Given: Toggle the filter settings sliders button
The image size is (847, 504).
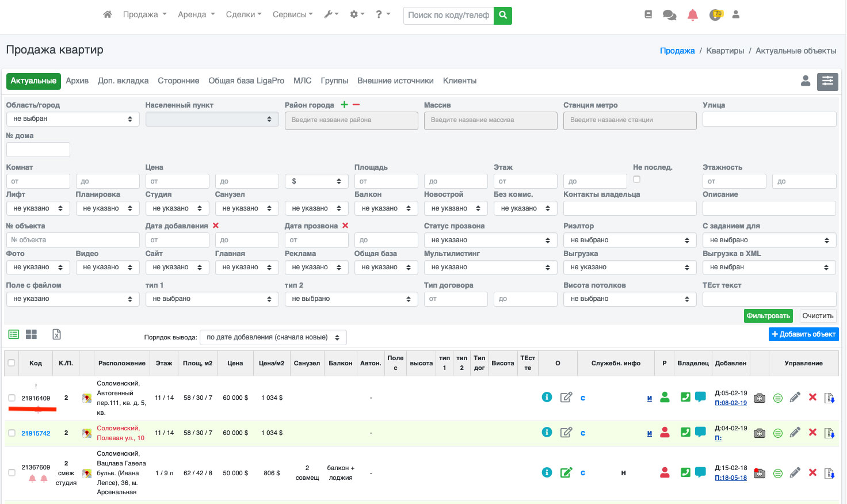Looking at the screenshot, I should point(827,81).
